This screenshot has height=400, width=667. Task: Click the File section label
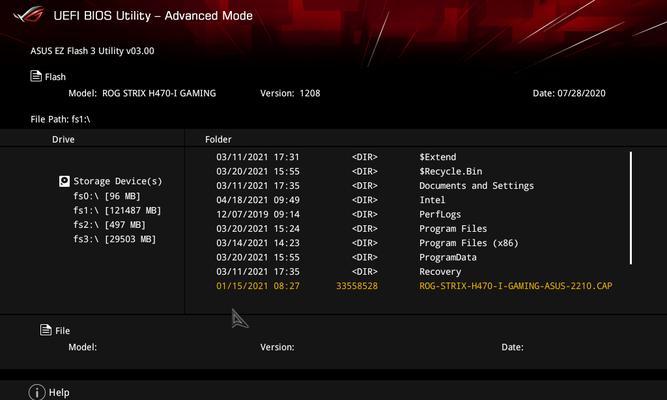click(63, 331)
